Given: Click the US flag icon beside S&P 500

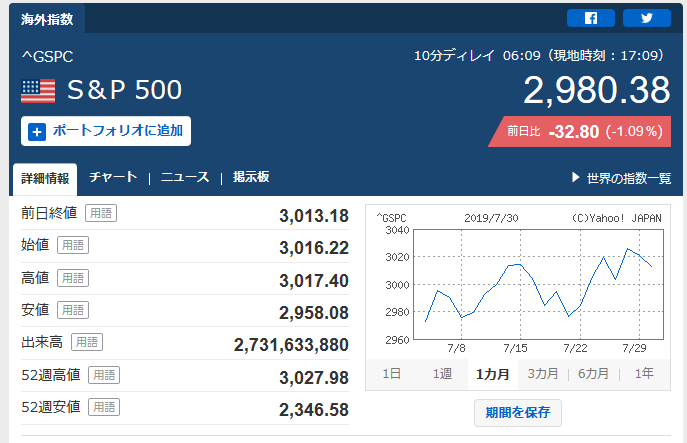Looking at the screenshot, I should tap(38, 91).
